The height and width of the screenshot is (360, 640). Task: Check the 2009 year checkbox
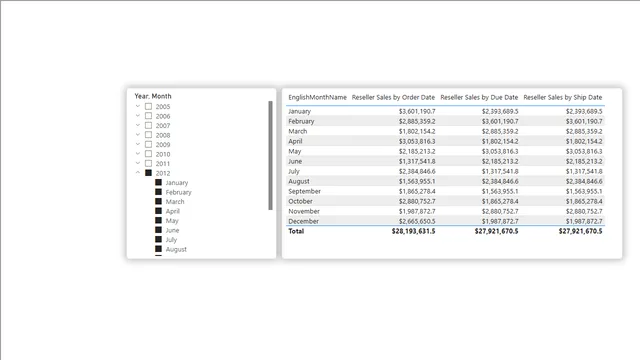[149, 144]
